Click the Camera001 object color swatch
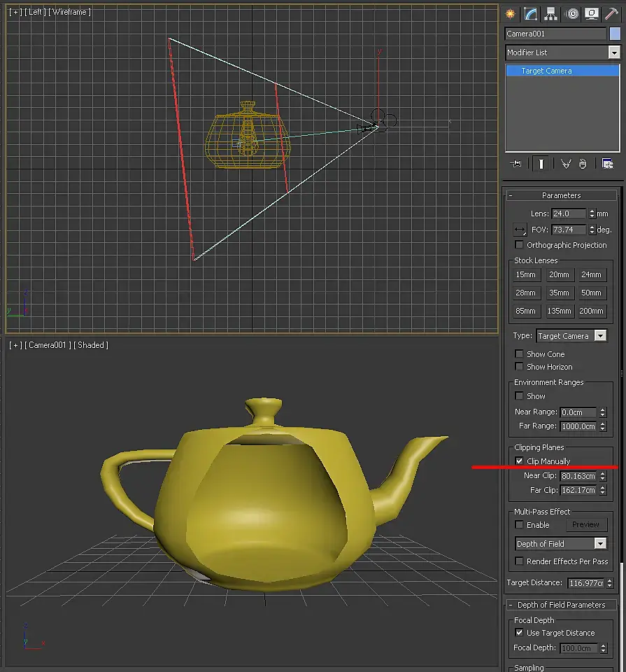Image resolution: width=626 pixels, height=672 pixels. point(615,34)
